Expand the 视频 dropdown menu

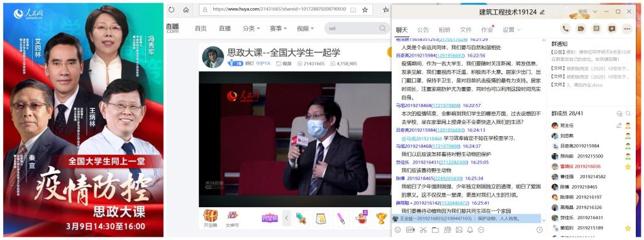[x=305, y=28]
